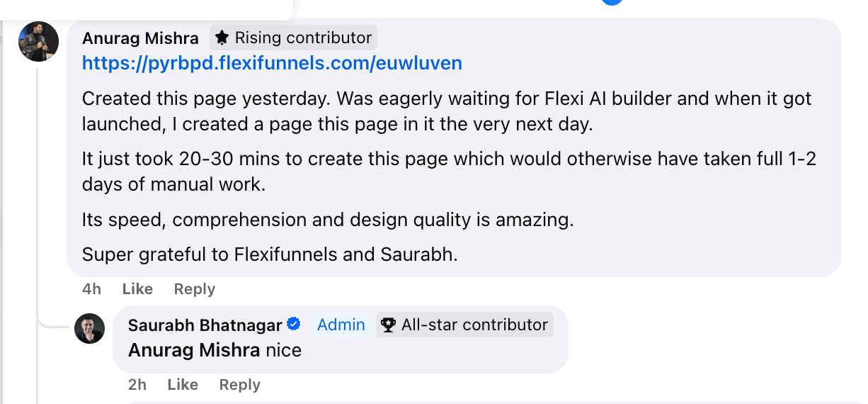Click the blue verified badge icon
Image resolution: width=868 pixels, height=404 pixels.
click(294, 325)
